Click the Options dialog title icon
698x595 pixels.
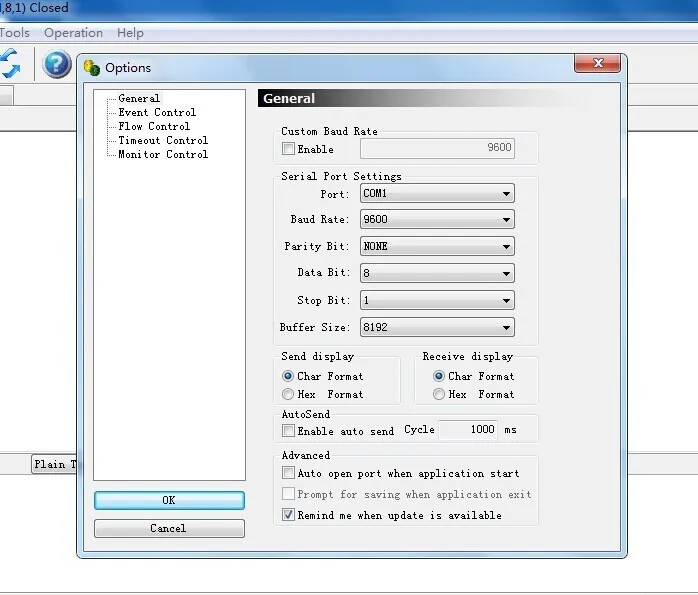pos(92,68)
